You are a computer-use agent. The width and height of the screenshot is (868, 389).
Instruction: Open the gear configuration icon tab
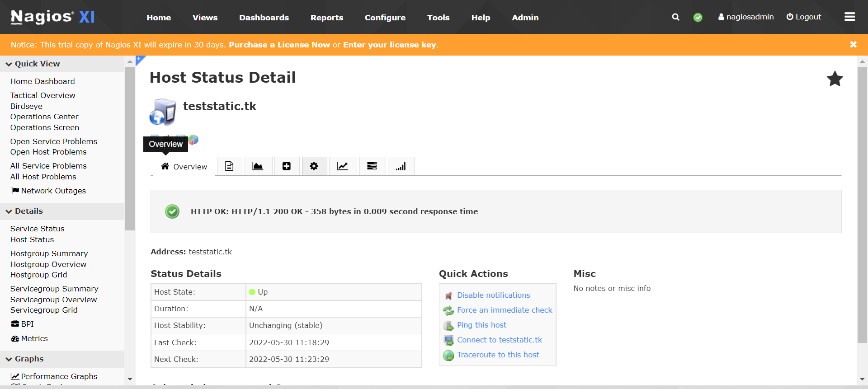point(314,166)
